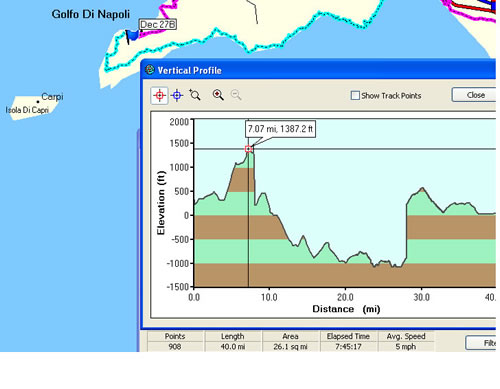This screenshot has height=389, width=500.
Task: Activate the zoom-to-selection magnifier tool
Action: click(195, 95)
